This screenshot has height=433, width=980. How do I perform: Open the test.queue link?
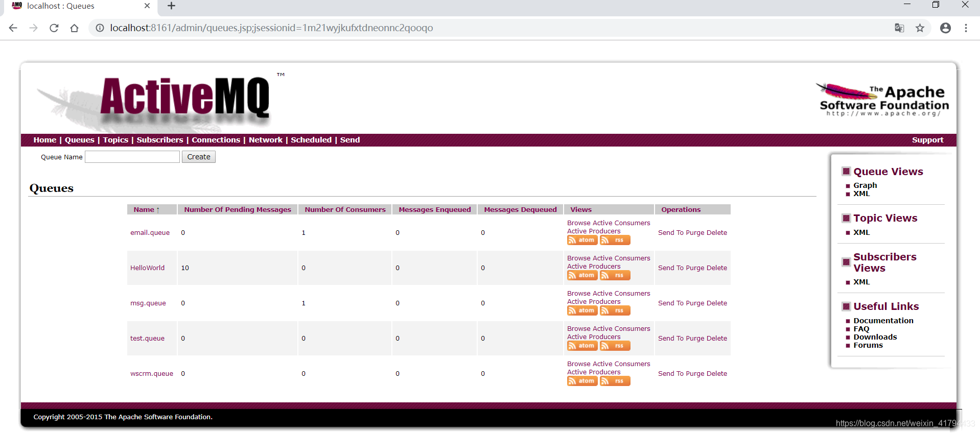pos(147,339)
